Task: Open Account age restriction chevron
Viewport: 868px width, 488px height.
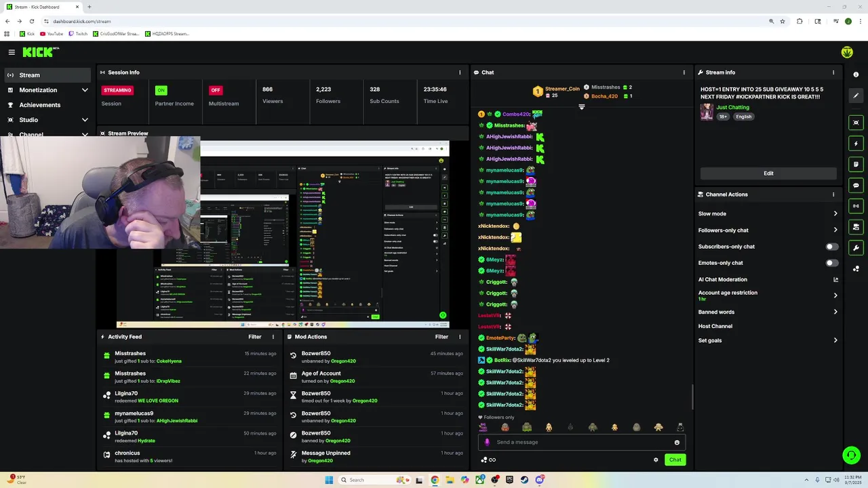Action: point(835,296)
